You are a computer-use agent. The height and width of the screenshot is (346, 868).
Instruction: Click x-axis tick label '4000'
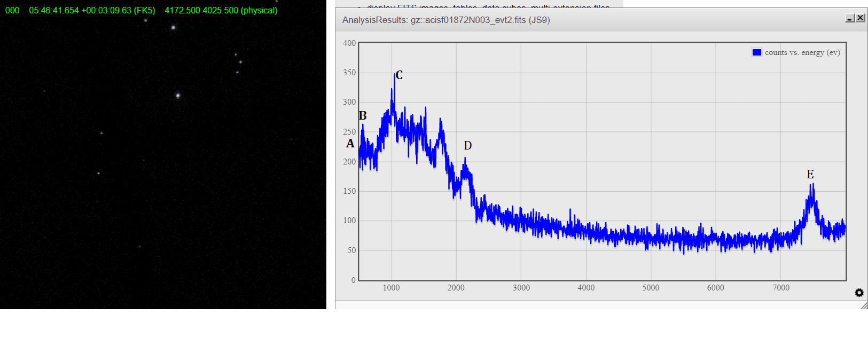pos(586,288)
